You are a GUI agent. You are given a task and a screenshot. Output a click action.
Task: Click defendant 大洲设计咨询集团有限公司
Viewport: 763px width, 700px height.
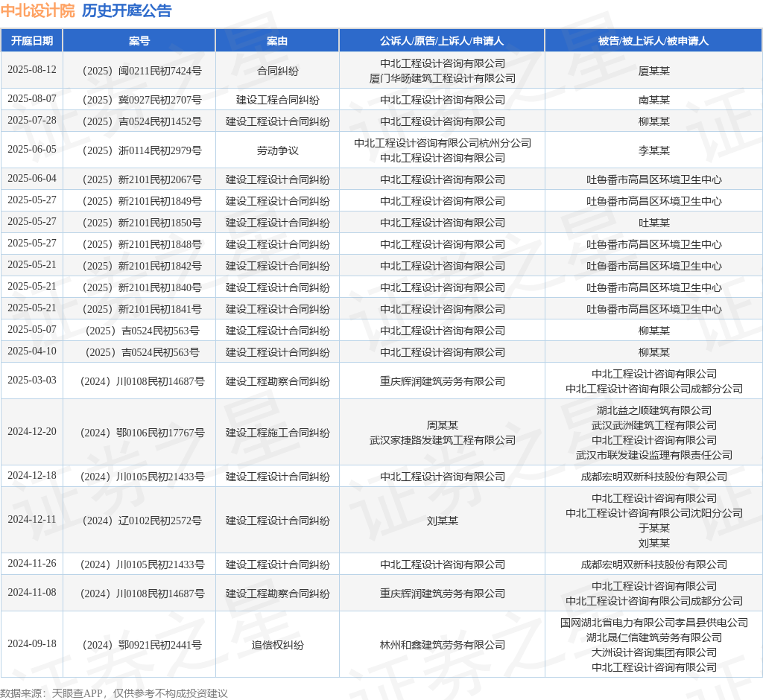pos(653,652)
